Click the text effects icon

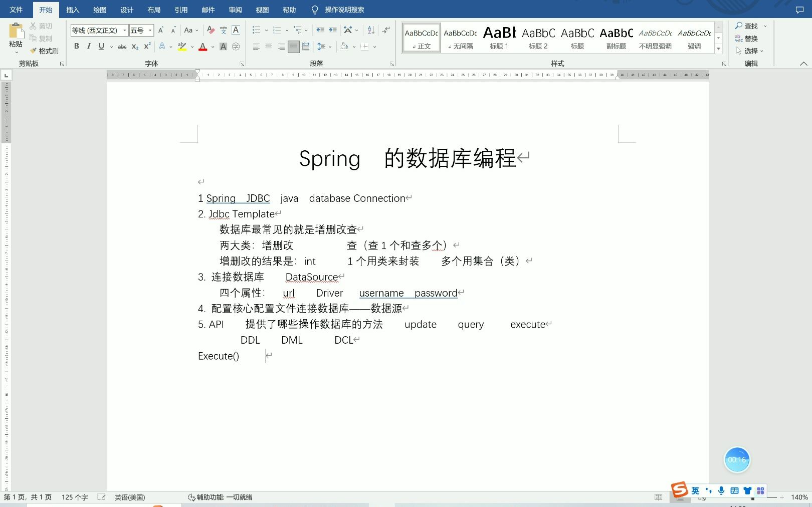coord(162,46)
